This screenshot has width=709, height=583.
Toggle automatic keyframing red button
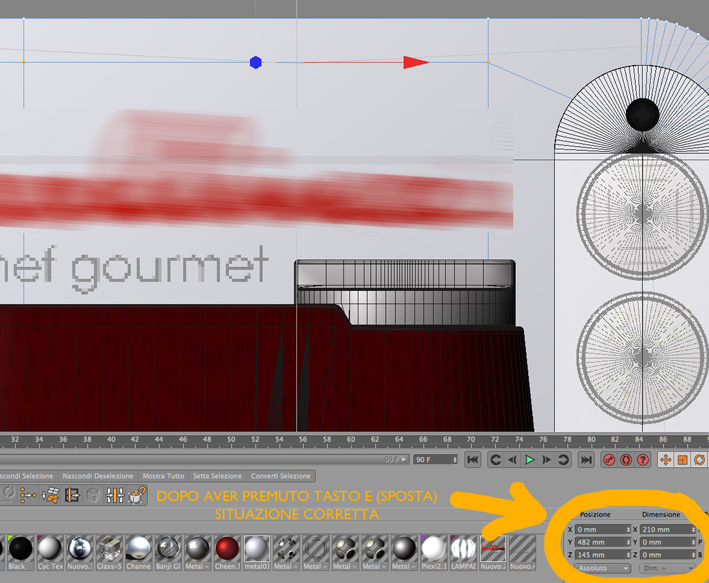tap(626, 460)
